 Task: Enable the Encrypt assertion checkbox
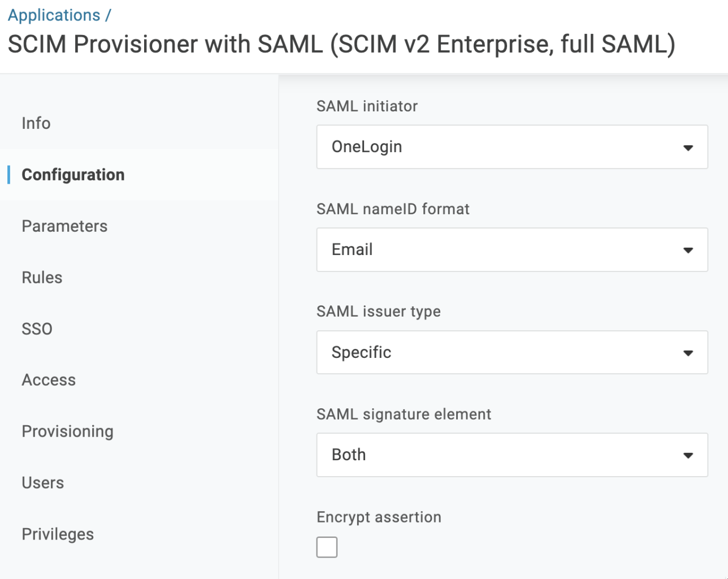click(327, 547)
